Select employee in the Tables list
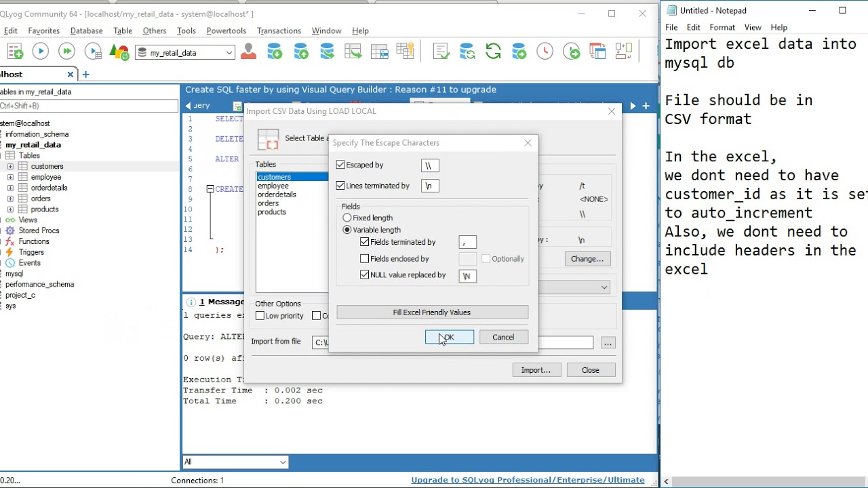Viewport: 868px width, 488px height. pos(273,186)
